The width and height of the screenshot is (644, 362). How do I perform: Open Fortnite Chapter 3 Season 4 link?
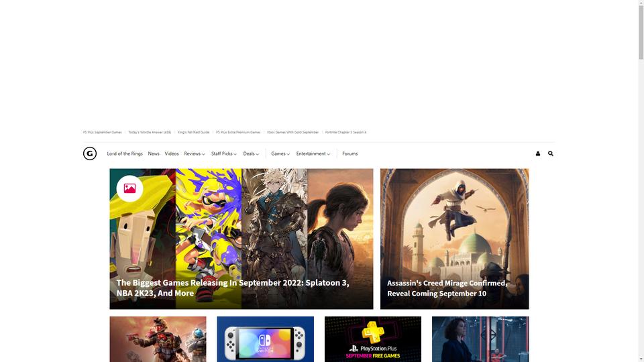pos(346,132)
